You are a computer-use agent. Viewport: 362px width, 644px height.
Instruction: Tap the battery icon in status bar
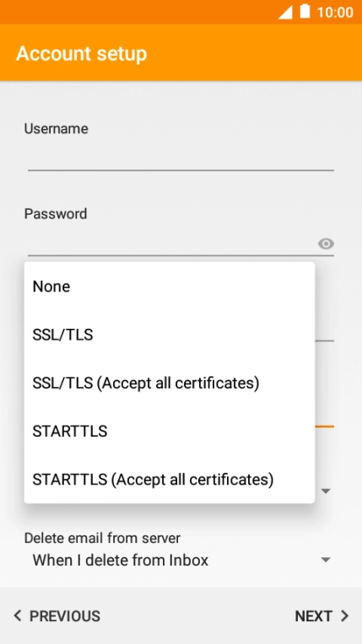(x=305, y=12)
